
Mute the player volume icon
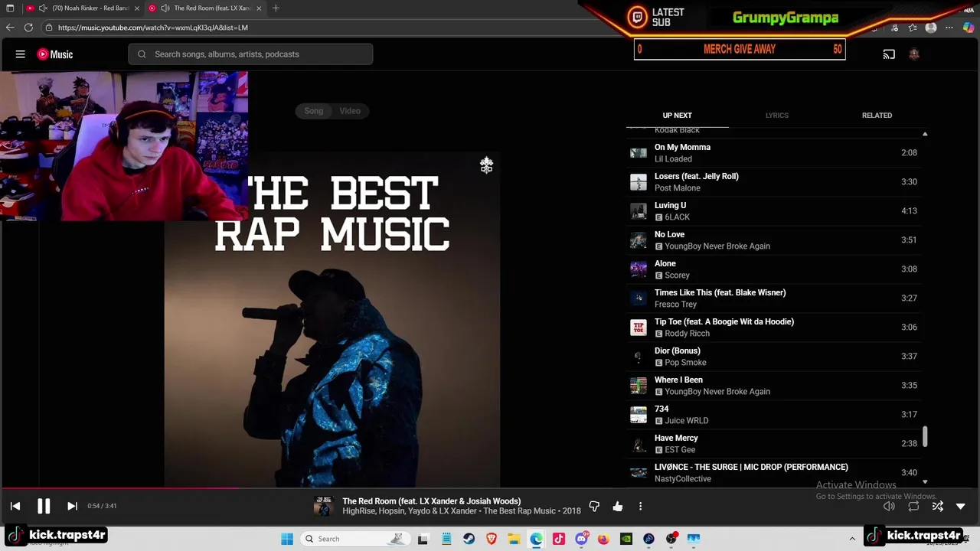(889, 506)
